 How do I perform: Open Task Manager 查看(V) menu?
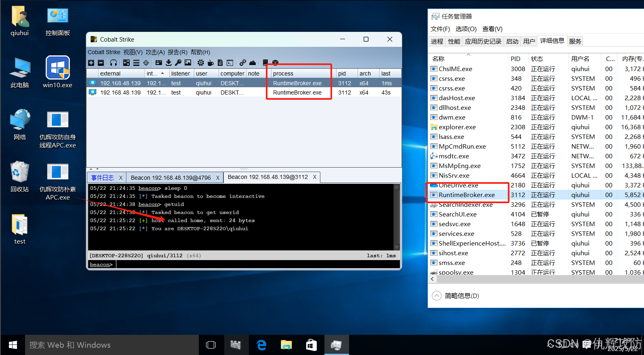tap(492, 29)
